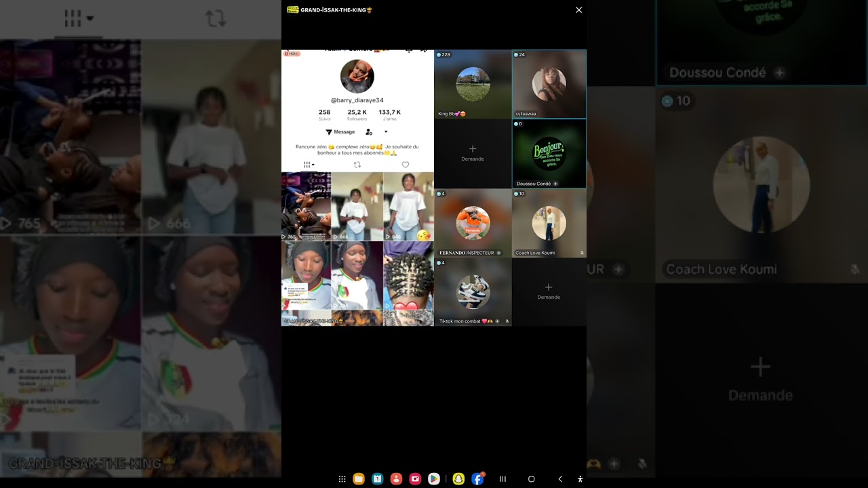Select the Bonjour avatar of Doussou Condé
868x488 pixels.
pos(549,153)
